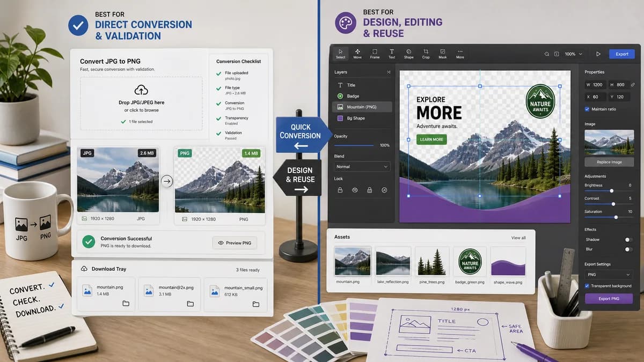
Task: Click the Download Tray cloud icon
Action: coord(84,269)
